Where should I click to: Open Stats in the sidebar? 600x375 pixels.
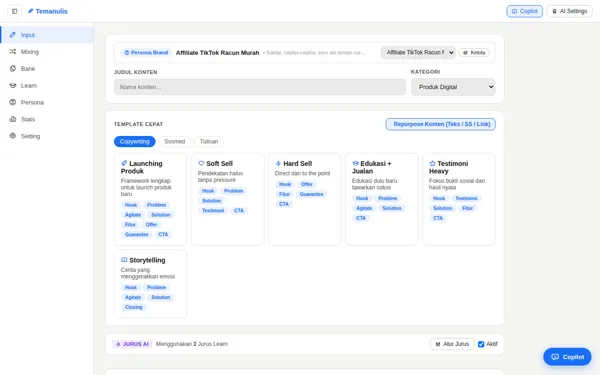point(47,119)
